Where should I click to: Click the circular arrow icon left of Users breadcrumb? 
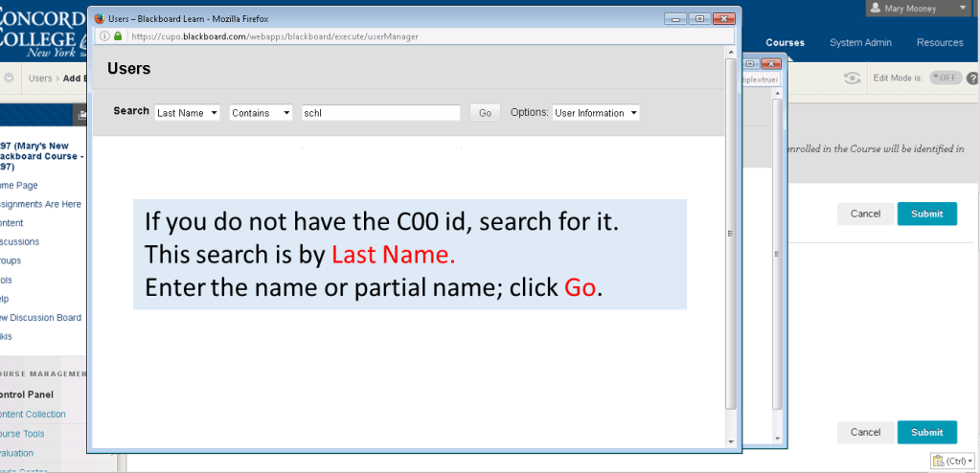click(x=10, y=79)
